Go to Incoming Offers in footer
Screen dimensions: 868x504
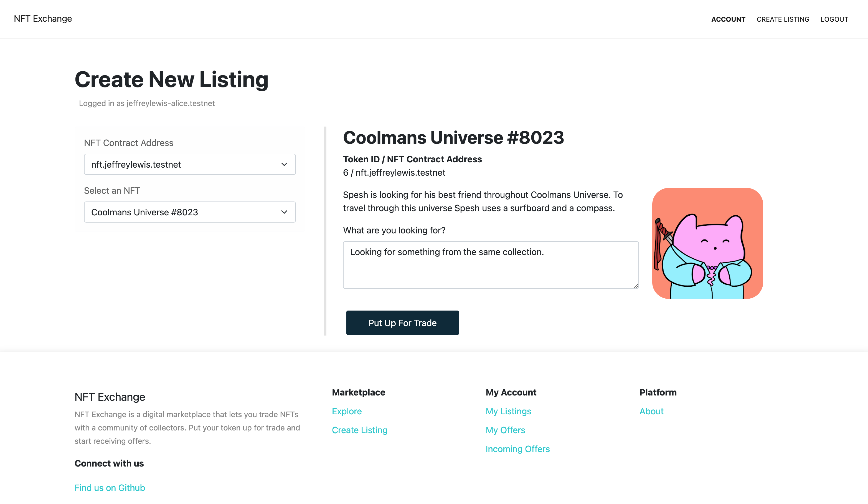(x=517, y=449)
